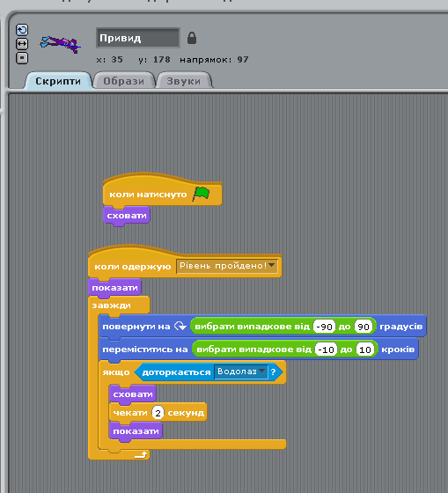Open the Звуки tab
448x493 pixels.
[184, 81]
